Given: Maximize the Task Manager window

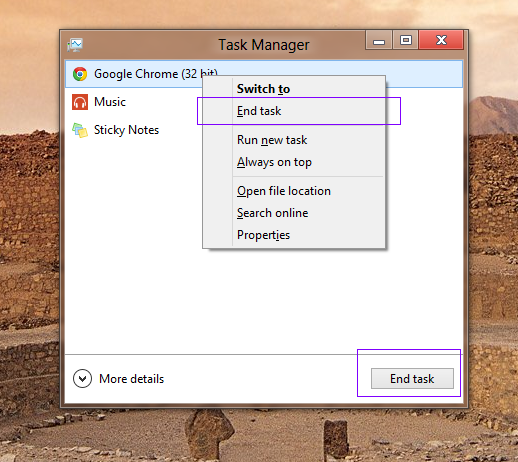Looking at the screenshot, I should click(406, 40).
